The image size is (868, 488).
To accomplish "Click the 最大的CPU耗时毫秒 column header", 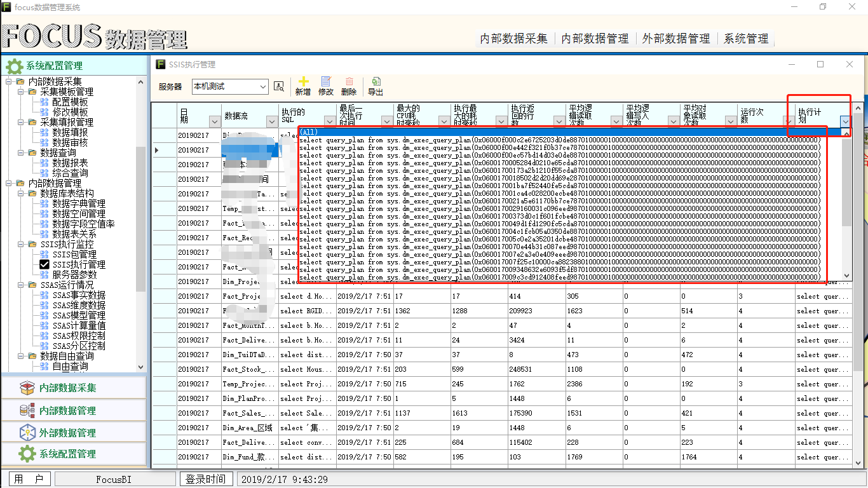I will tap(422, 115).
